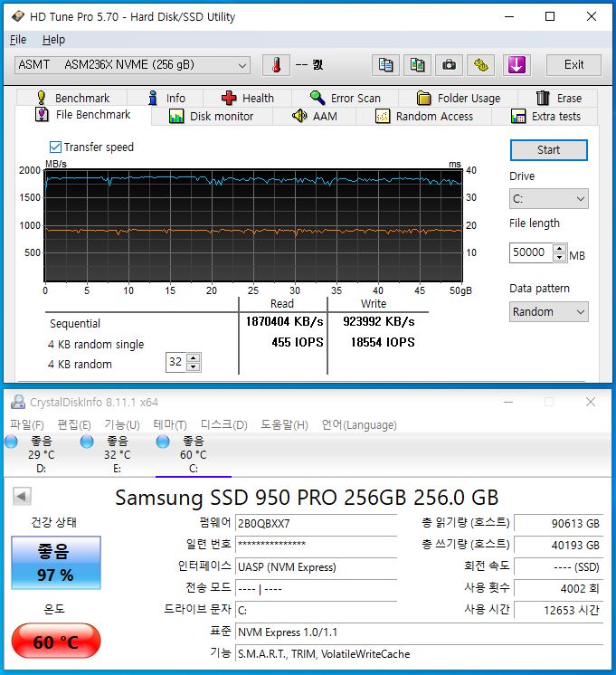Open the ASMT ASM236X NVME drive dropdown
This screenshot has height=675, width=616.
click(132, 65)
